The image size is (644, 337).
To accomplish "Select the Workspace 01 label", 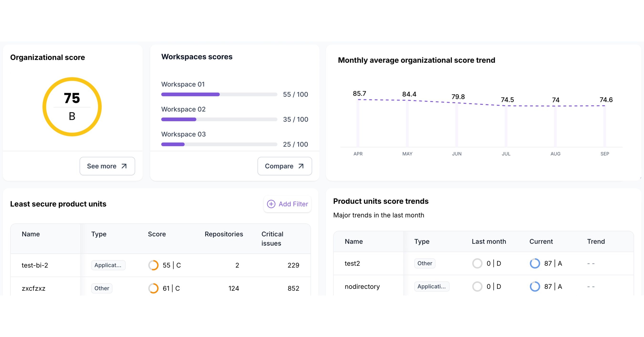I will point(183,84).
